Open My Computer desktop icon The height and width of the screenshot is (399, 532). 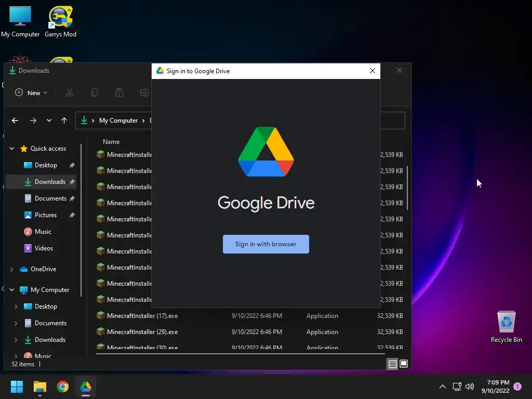(20, 22)
